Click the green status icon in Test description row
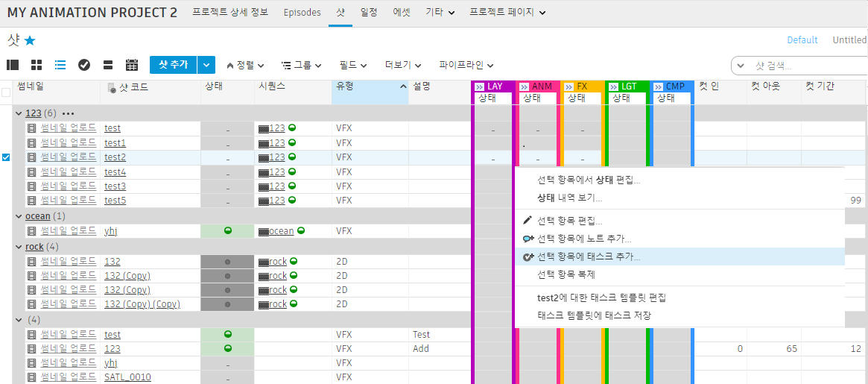The image size is (868, 384). coord(227,334)
